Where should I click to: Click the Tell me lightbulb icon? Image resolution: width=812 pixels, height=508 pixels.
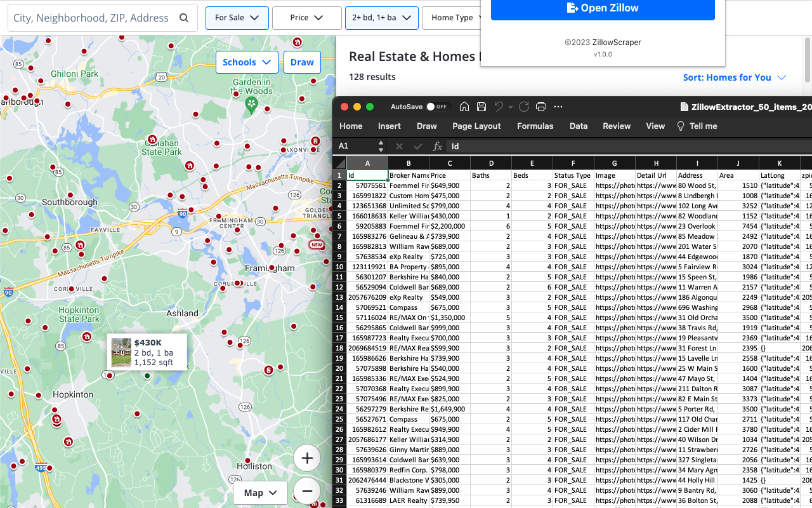click(681, 126)
